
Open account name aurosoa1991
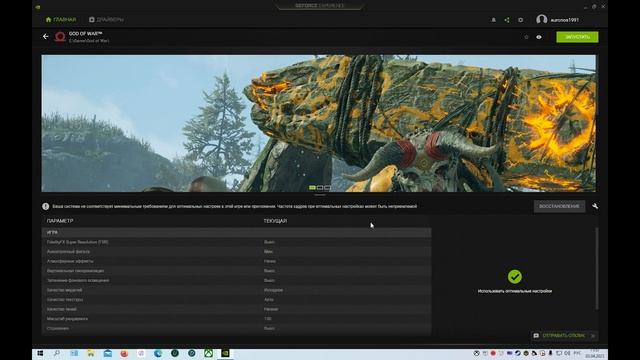tap(564, 20)
